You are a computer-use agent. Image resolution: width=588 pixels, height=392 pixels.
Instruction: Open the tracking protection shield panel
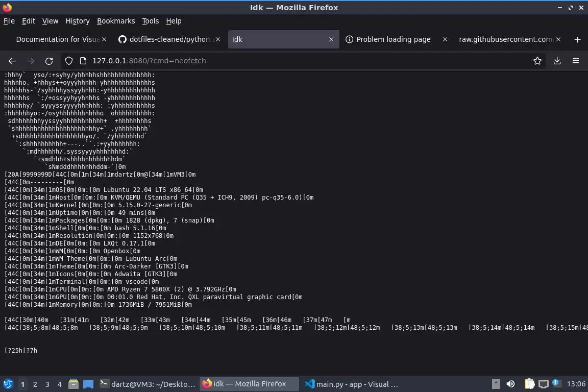68,61
